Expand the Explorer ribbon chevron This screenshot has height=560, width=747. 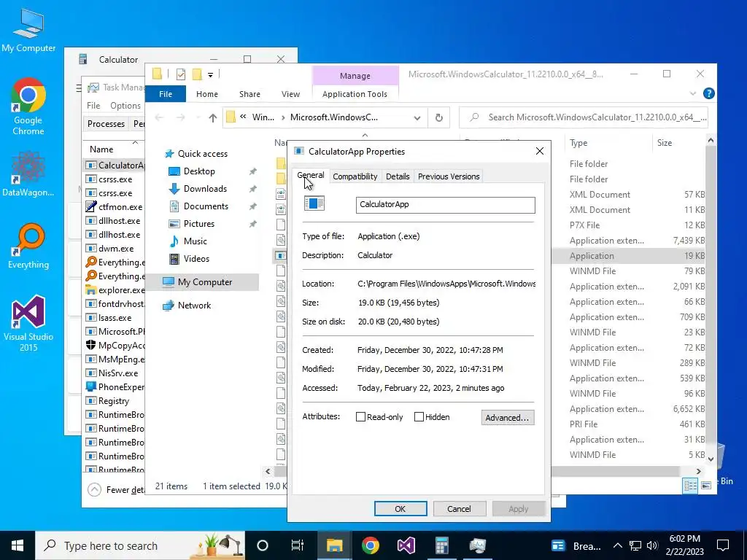pos(693,93)
